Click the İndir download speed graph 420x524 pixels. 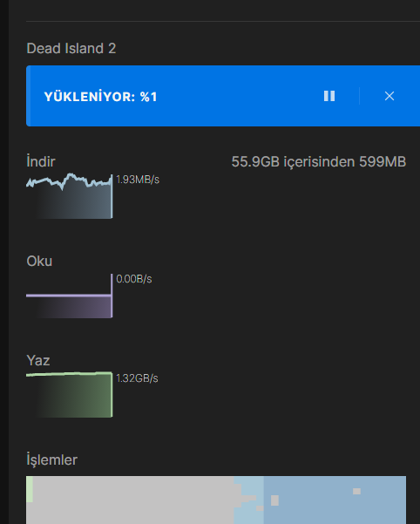coord(70,196)
